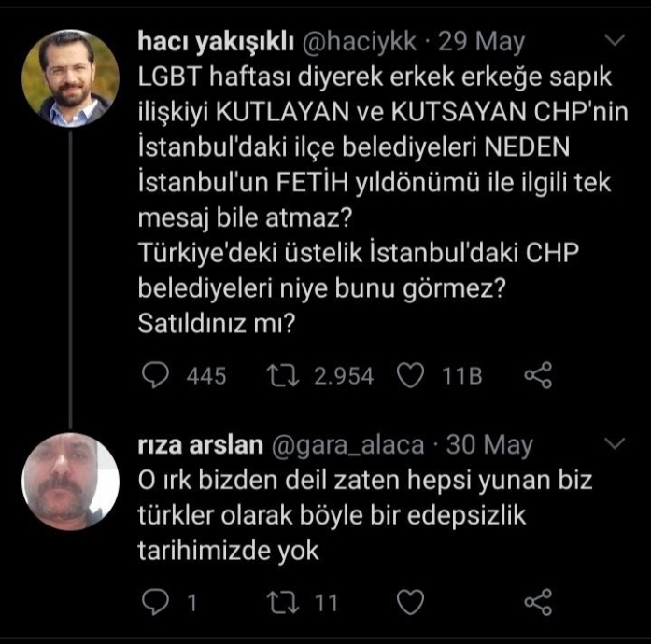This screenshot has height=644, width=651.
Task: Expand the chevron menu on rıza arslan's reply
Action: click(616, 441)
